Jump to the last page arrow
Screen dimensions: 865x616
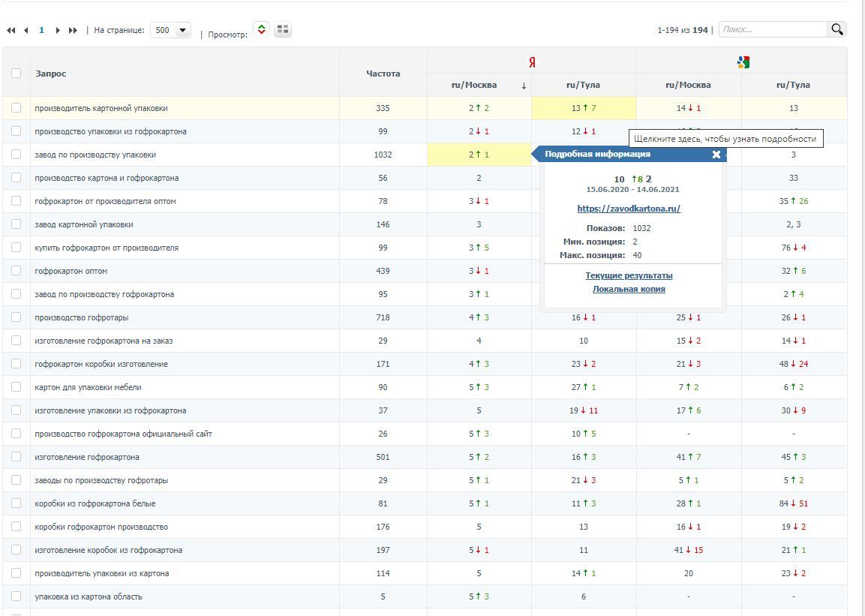coord(73,31)
